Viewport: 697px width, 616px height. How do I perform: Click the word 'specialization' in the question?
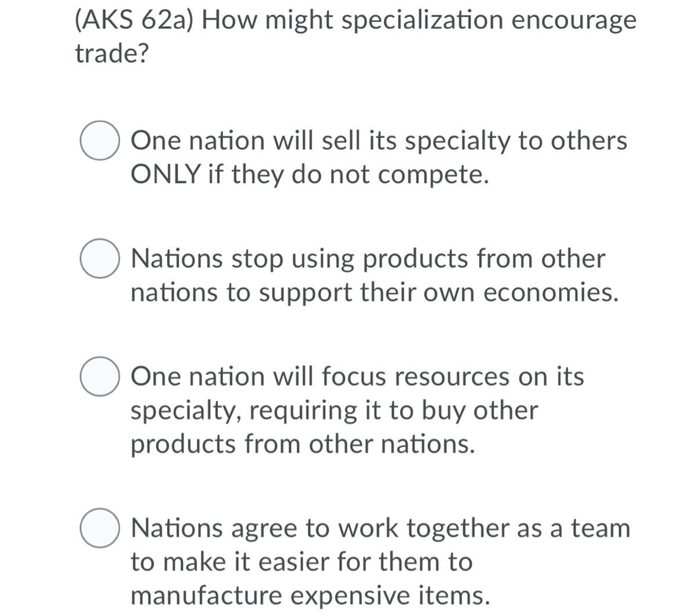[422, 20]
